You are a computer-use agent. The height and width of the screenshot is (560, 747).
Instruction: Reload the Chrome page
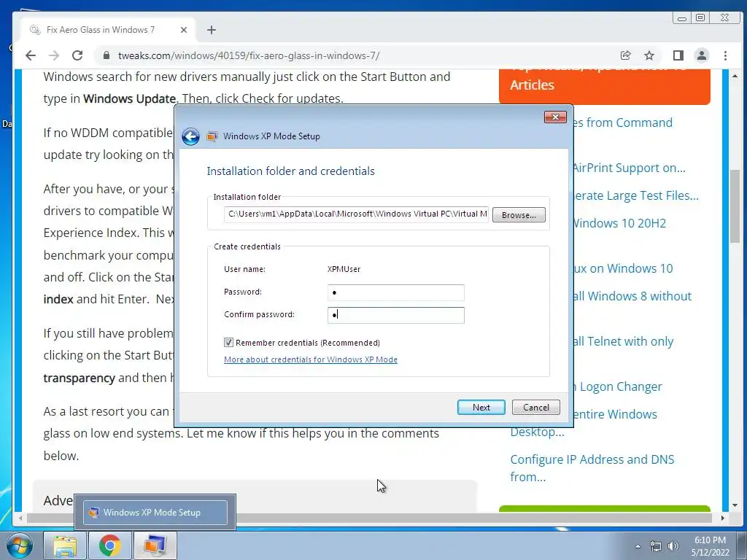coord(77,55)
